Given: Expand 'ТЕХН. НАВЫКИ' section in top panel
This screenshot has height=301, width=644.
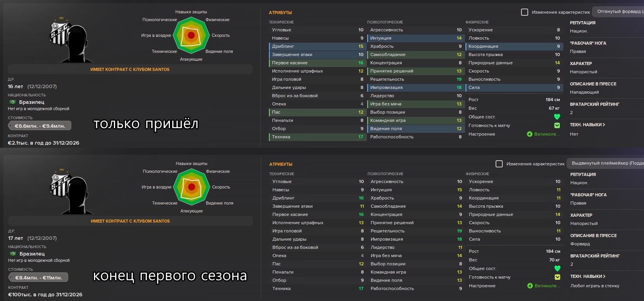Looking at the screenshot, I should tap(587, 125).
